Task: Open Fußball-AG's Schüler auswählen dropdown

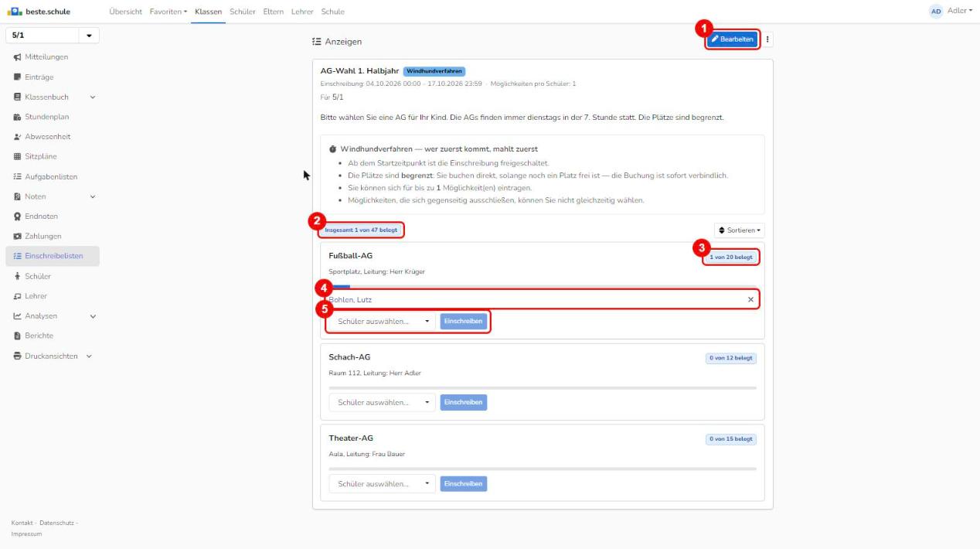Action: [383, 321]
